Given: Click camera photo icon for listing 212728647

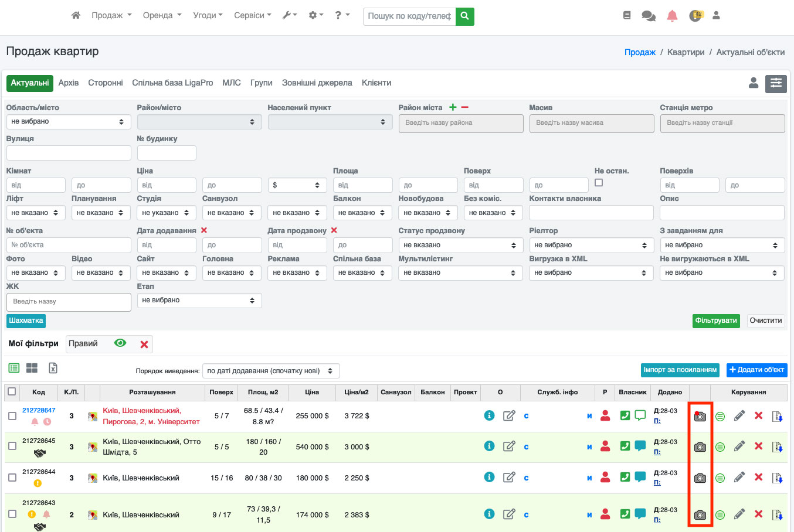Looking at the screenshot, I should (x=700, y=416).
